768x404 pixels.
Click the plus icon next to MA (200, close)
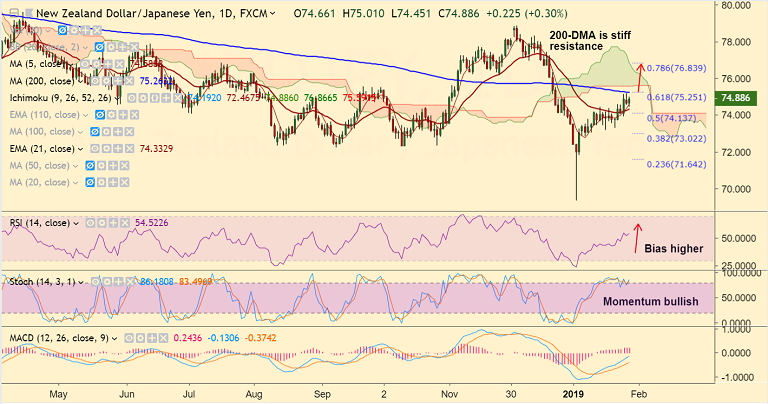(x=118, y=80)
